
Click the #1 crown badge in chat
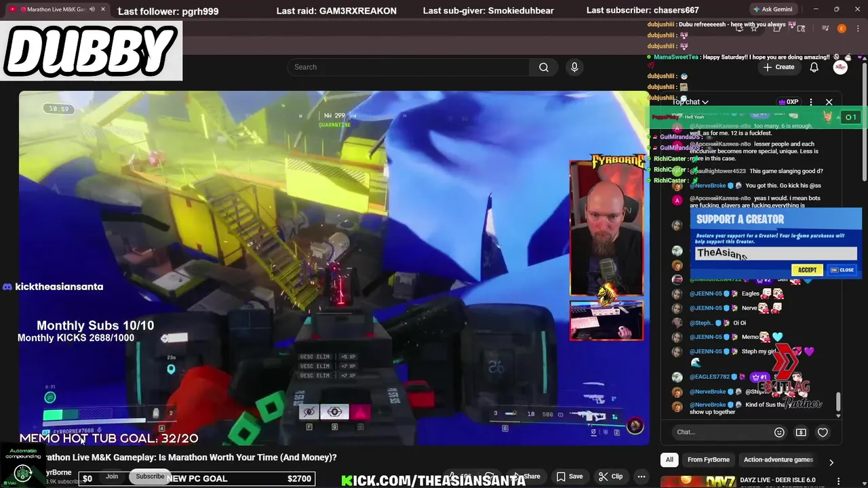tap(759, 377)
